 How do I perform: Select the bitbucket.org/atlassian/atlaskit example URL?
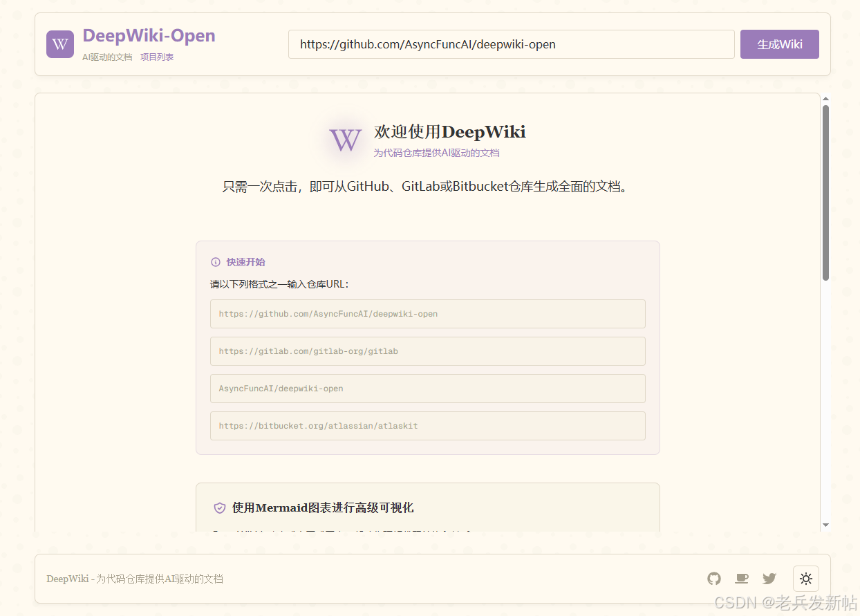[x=428, y=426]
